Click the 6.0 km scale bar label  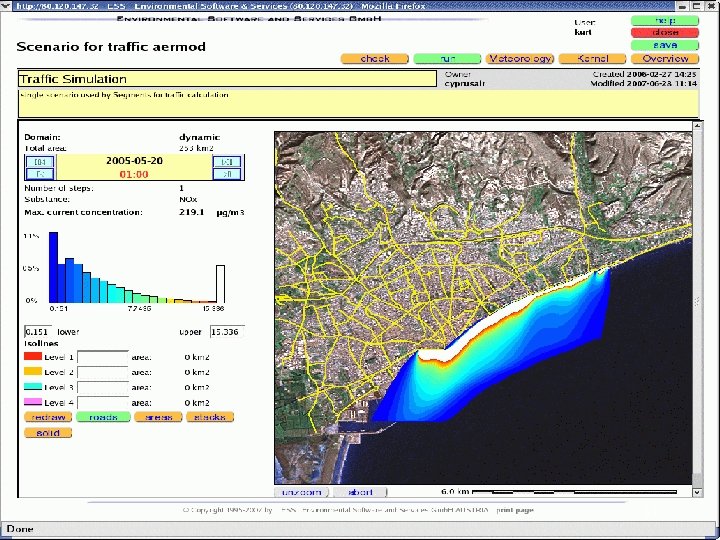[455, 491]
